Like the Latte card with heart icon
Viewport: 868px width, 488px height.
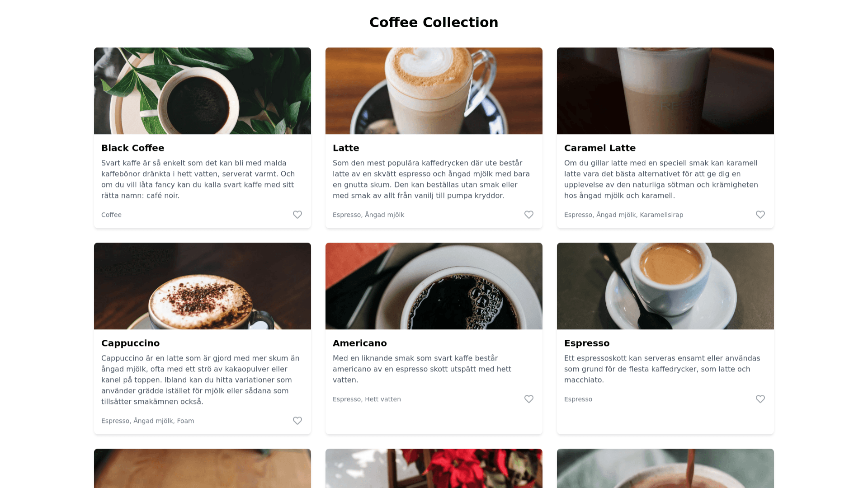(529, 215)
